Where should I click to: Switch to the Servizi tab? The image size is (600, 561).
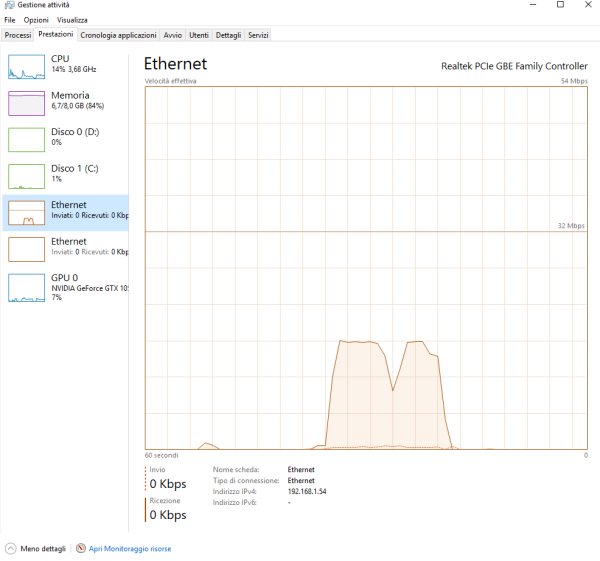(258, 36)
